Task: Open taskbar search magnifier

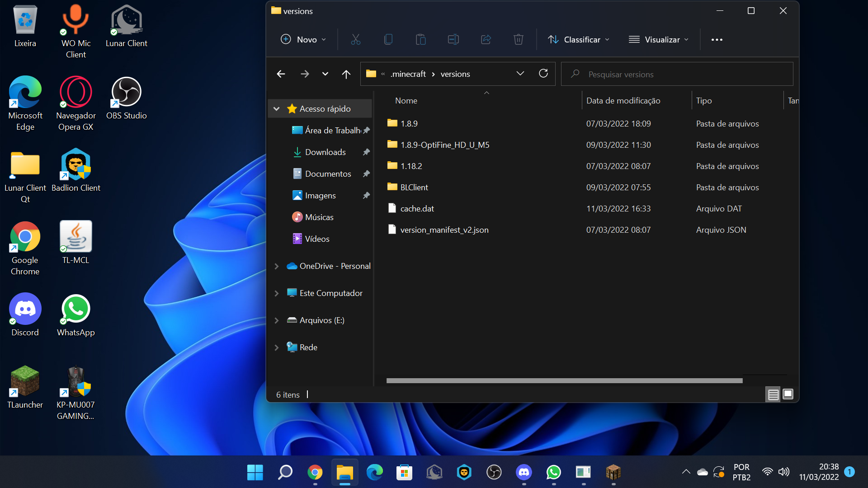Action: tap(285, 473)
